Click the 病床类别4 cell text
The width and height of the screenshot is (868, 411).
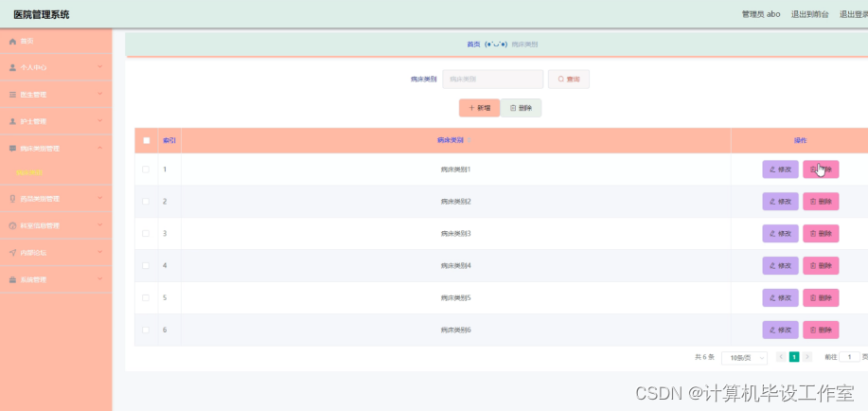coord(455,266)
